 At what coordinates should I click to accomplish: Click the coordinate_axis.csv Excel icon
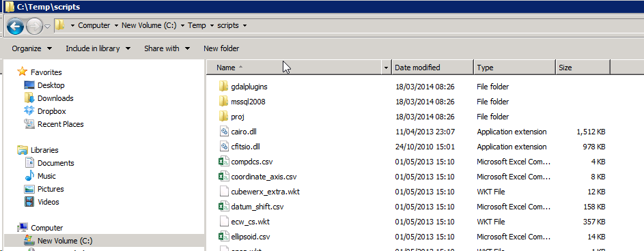point(223,177)
